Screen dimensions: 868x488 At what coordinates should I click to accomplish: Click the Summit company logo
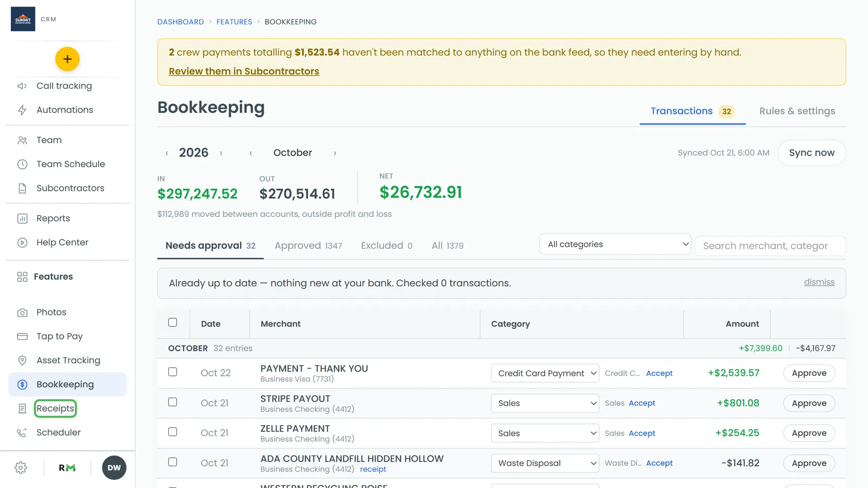click(23, 19)
